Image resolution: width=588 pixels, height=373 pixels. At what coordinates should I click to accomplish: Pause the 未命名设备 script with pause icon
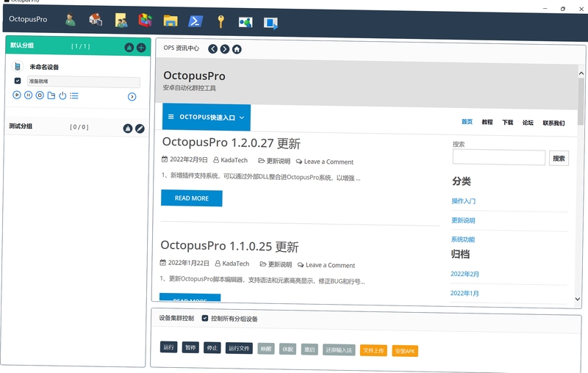(28, 95)
